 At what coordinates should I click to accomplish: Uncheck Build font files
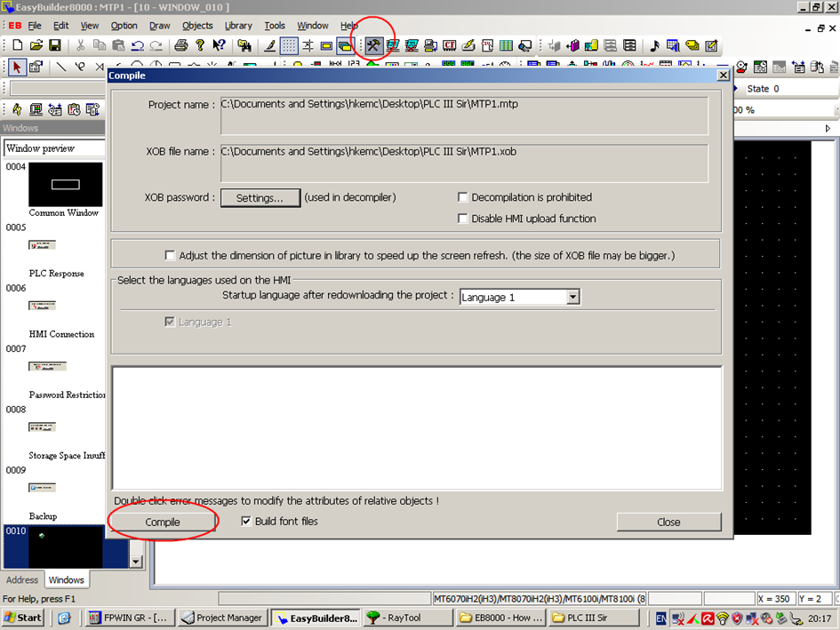(x=246, y=522)
